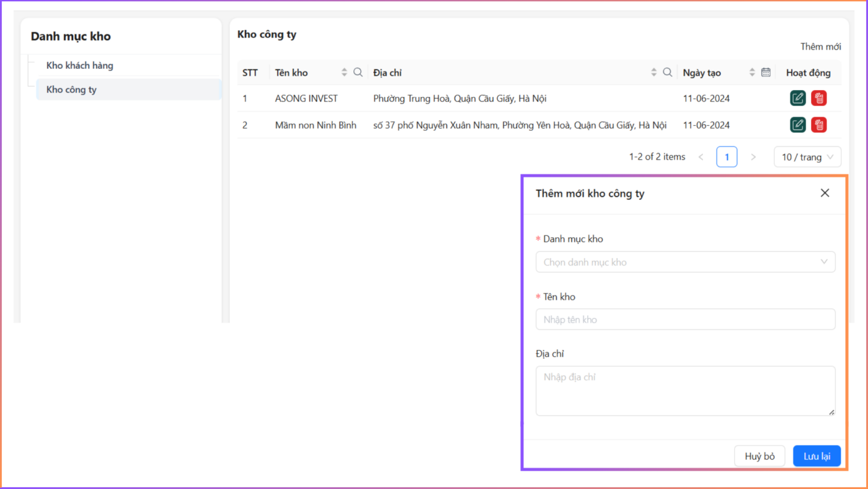Click the số 37 phố Nguyễn Xuân Nham address
This screenshot has height=489, width=868.
(520, 125)
